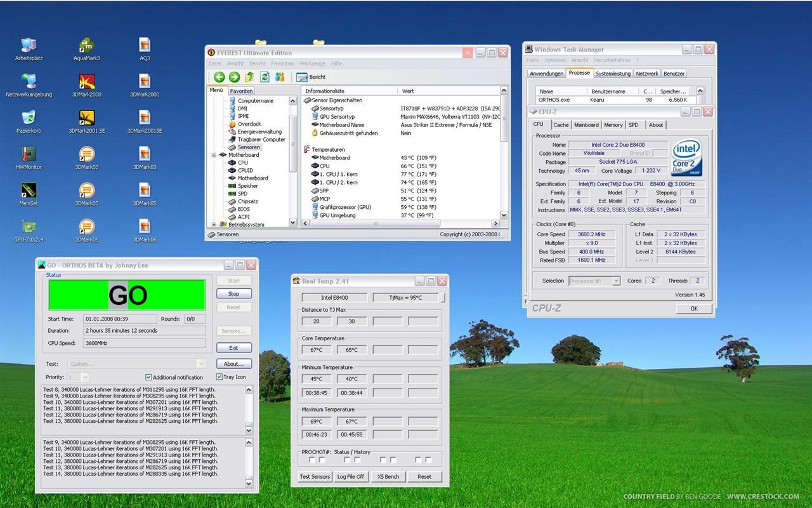Open the HWMonitor desktop icon
Image resolution: width=812 pixels, height=508 pixels.
29,158
